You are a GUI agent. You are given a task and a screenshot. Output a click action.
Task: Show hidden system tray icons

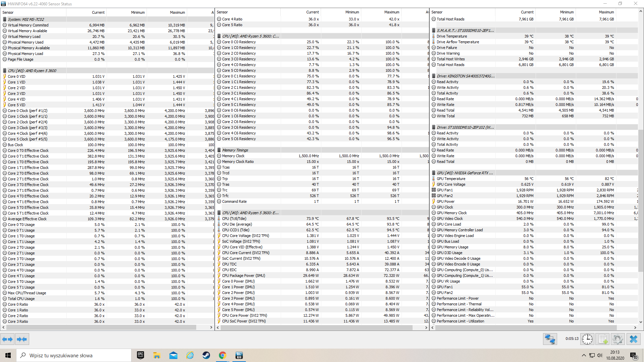tap(584, 355)
